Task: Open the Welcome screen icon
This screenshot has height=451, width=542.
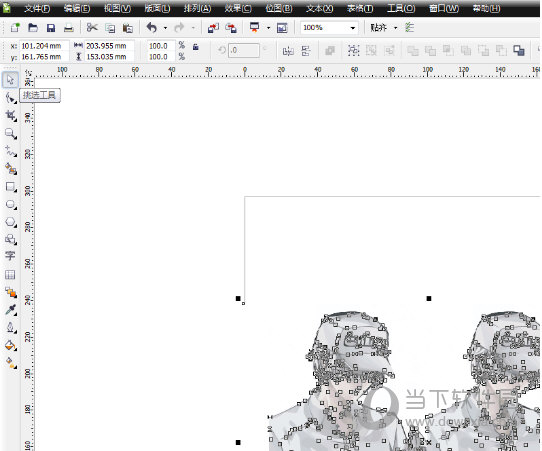Action: [282, 28]
